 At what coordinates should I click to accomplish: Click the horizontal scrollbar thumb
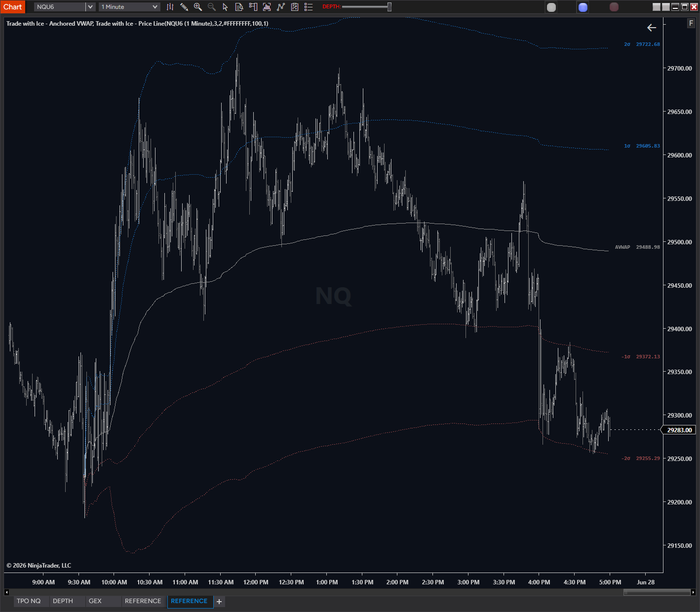(x=657, y=592)
